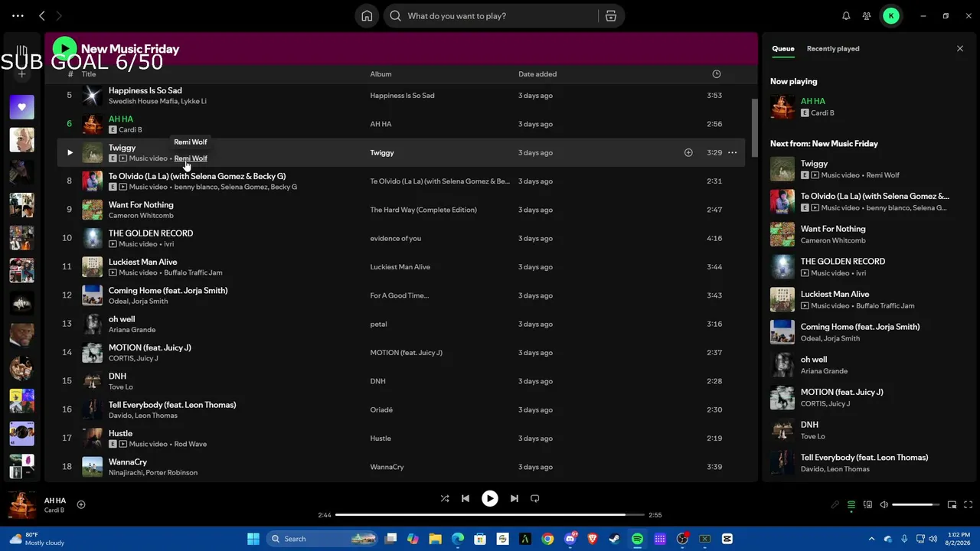Add AH HA to Liked Songs in player bar
The width and height of the screenshot is (980, 551).
(x=81, y=505)
